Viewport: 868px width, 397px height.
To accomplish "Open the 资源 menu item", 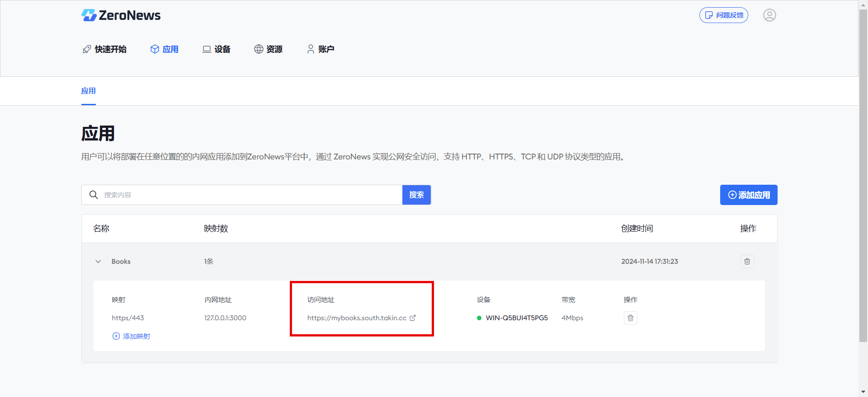I will click(268, 49).
